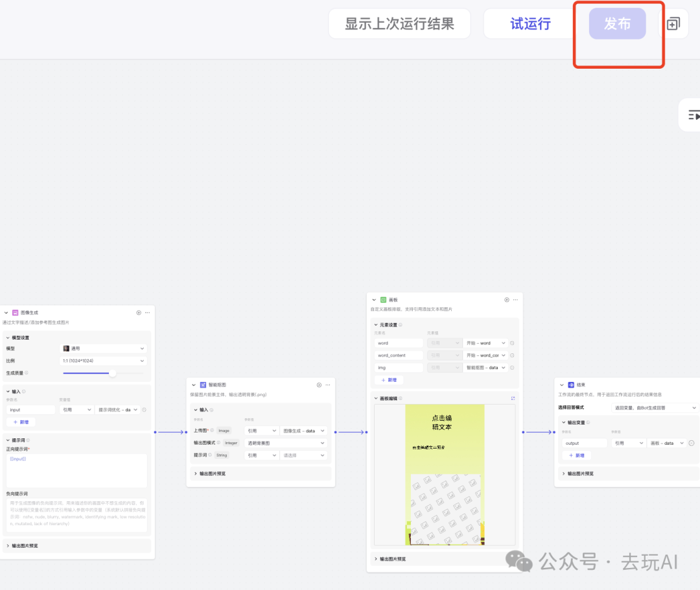The image size is (700, 590).
Task: Collapse the 输出变量 section
Action: click(x=563, y=423)
